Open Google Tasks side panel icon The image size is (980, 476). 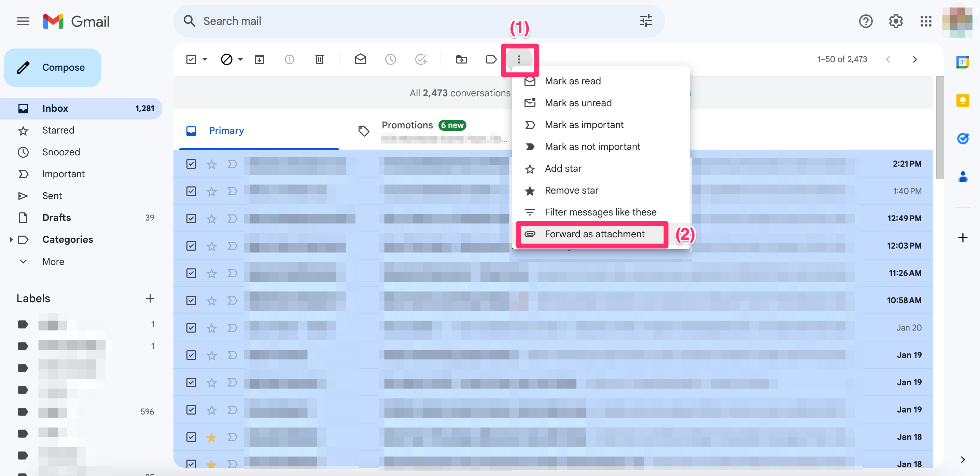(963, 138)
